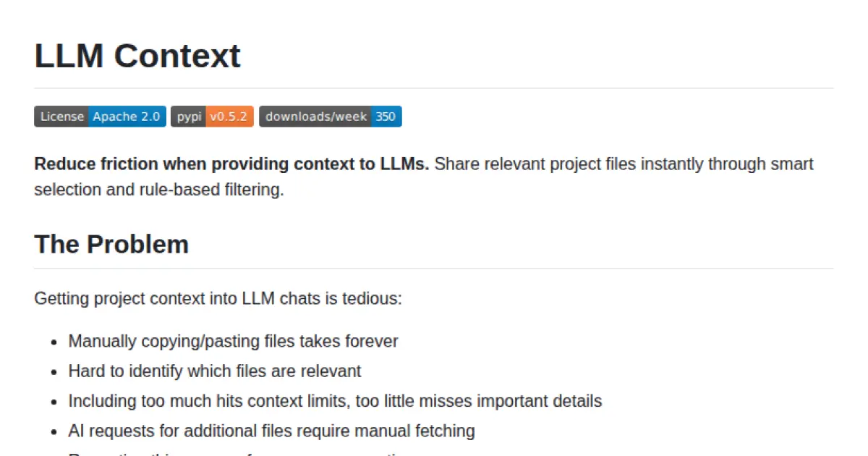Click the "AI requests for additional files" bullet
The image size is (868, 456).
(x=271, y=431)
